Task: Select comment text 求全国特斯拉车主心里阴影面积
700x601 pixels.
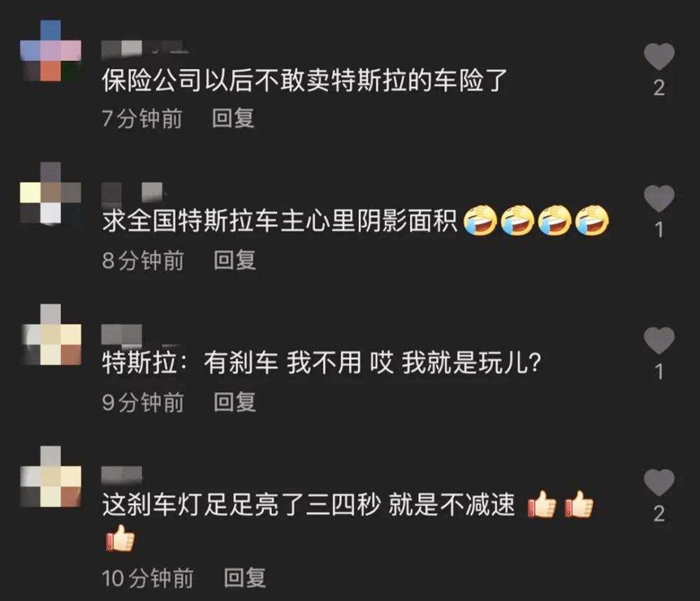Action: click(280, 221)
